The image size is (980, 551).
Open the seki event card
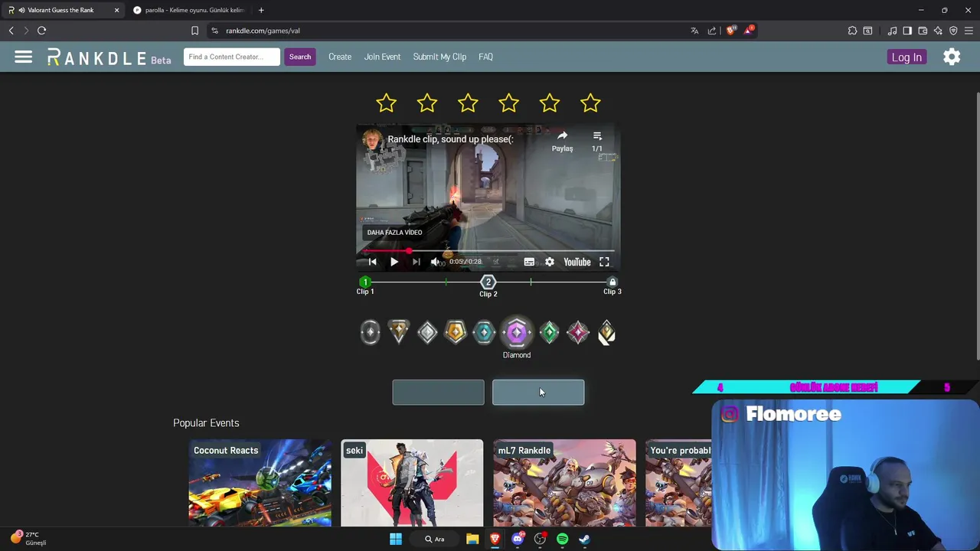pyautogui.click(x=412, y=483)
